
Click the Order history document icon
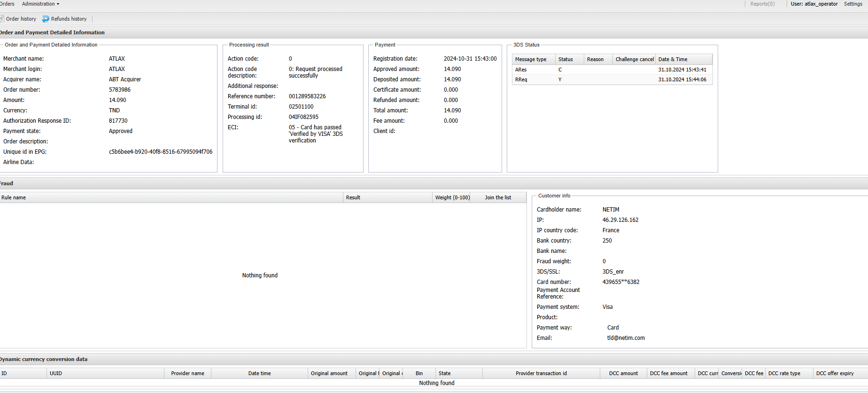[2, 19]
